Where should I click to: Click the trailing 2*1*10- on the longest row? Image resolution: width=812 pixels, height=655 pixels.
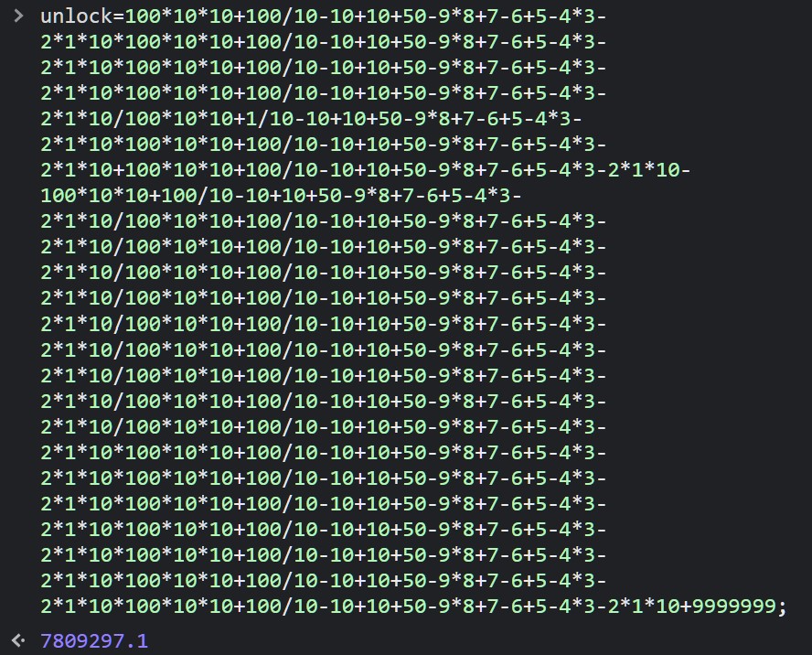(x=649, y=169)
